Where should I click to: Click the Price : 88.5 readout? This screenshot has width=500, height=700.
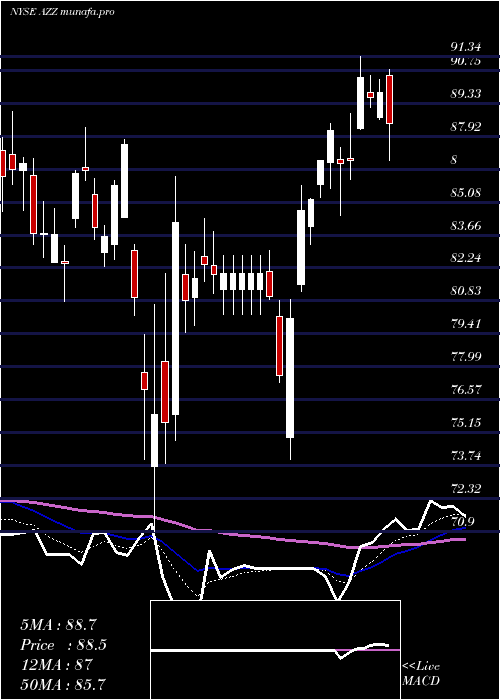click(64, 645)
